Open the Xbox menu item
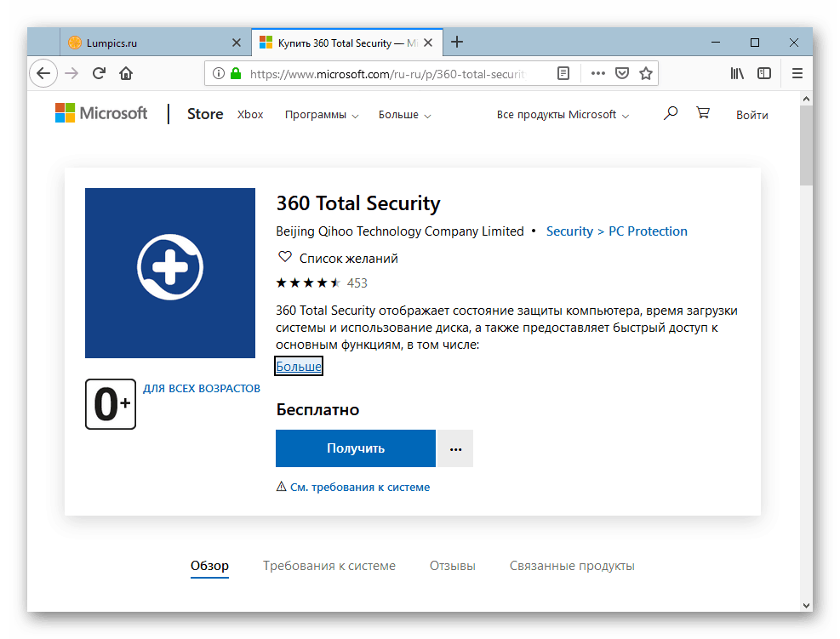This screenshot has height=639, width=840. pos(250,115)
